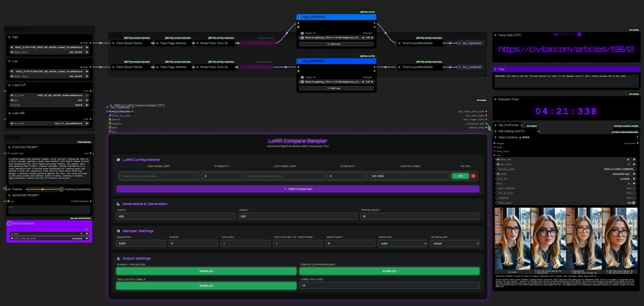644x306 pixels.
Task: Collapse the High_LIGHTNING node via its dot
Action: (x=299, y=17)
